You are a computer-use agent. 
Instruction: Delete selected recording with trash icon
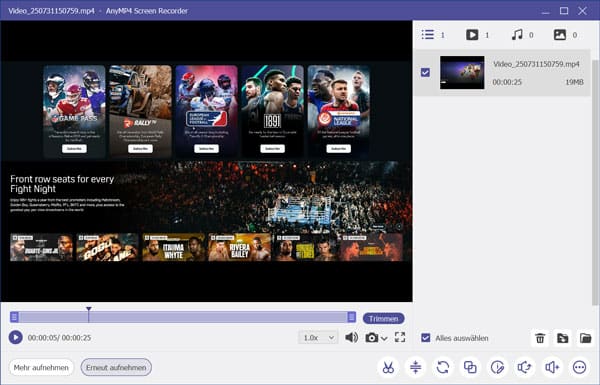(540, 338)
